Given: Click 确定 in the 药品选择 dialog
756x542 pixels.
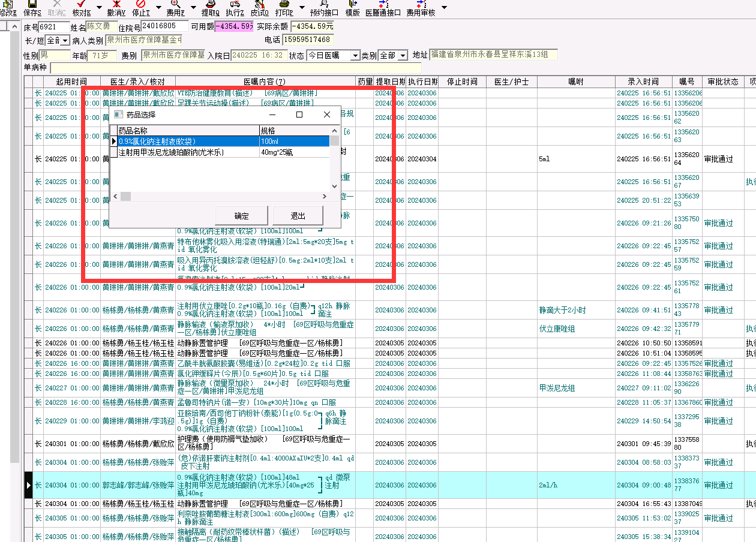Looking at the screenshot, I should click(242, 216).
